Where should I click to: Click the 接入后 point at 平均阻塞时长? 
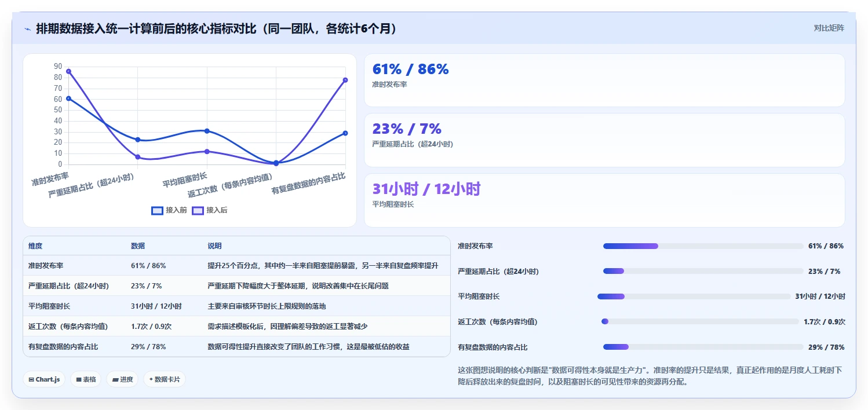click(x=207, y=152)
